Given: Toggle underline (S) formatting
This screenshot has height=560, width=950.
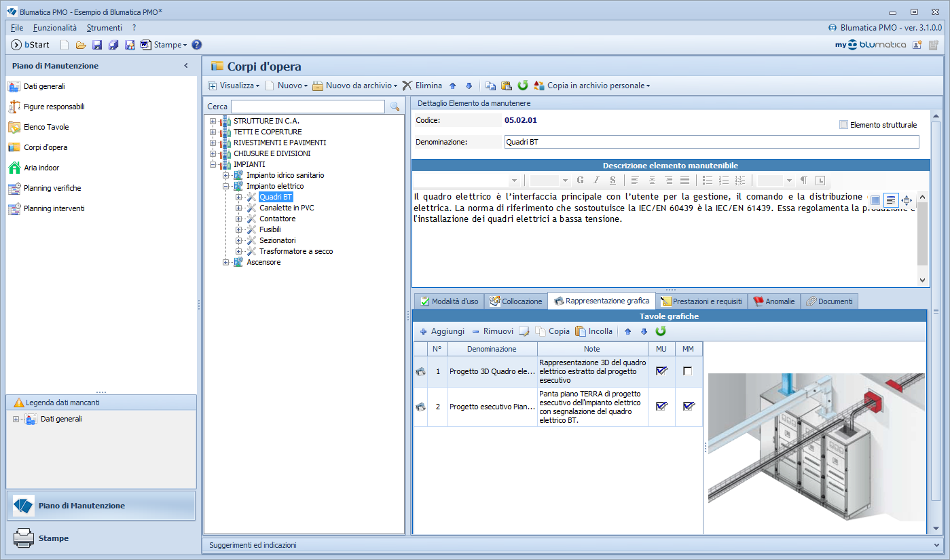Looking at the screenshot, I should pyautogui.click(x=613, y=181).
